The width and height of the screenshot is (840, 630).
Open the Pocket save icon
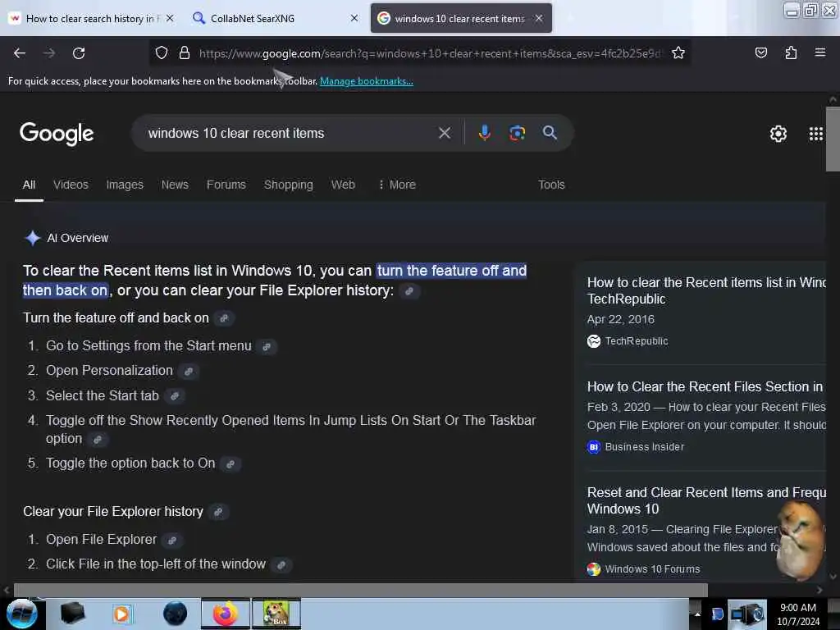[760, 53]
